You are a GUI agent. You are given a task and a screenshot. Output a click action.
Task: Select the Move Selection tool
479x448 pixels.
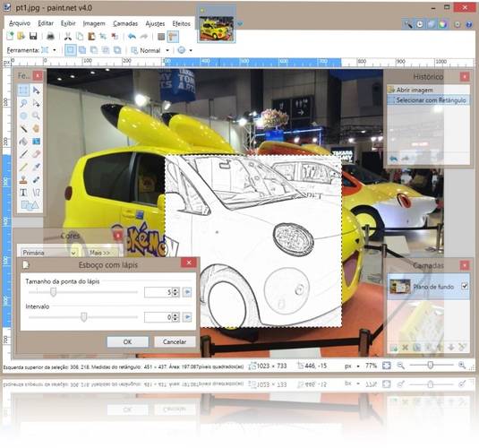point(36,103)
